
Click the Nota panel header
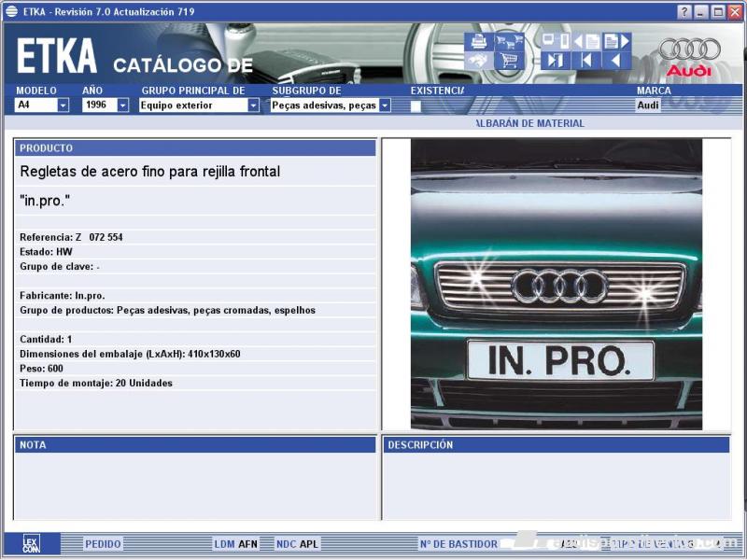195,445
